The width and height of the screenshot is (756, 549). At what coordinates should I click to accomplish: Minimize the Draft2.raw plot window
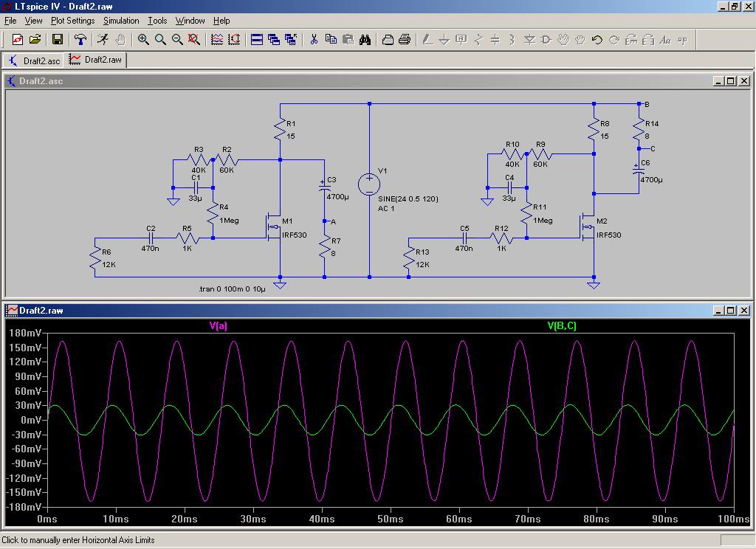coord(718,311)
